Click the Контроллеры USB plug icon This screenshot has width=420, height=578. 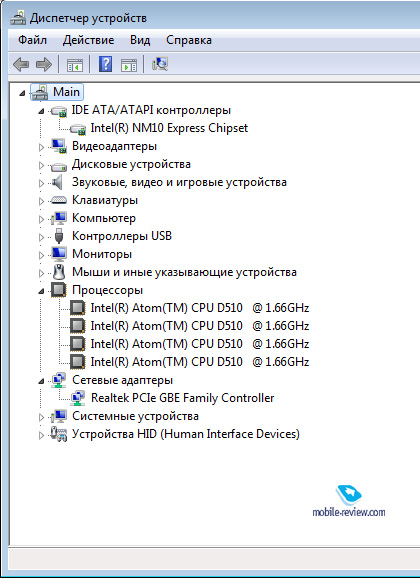(59, 236)
